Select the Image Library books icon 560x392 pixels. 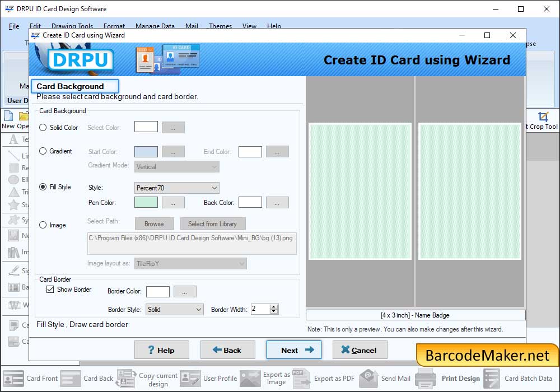[x=13, y=252]
